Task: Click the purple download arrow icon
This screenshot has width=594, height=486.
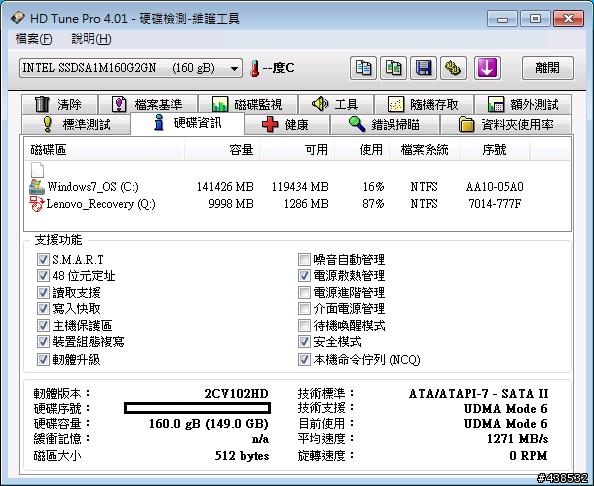Action: coord(487,68)
